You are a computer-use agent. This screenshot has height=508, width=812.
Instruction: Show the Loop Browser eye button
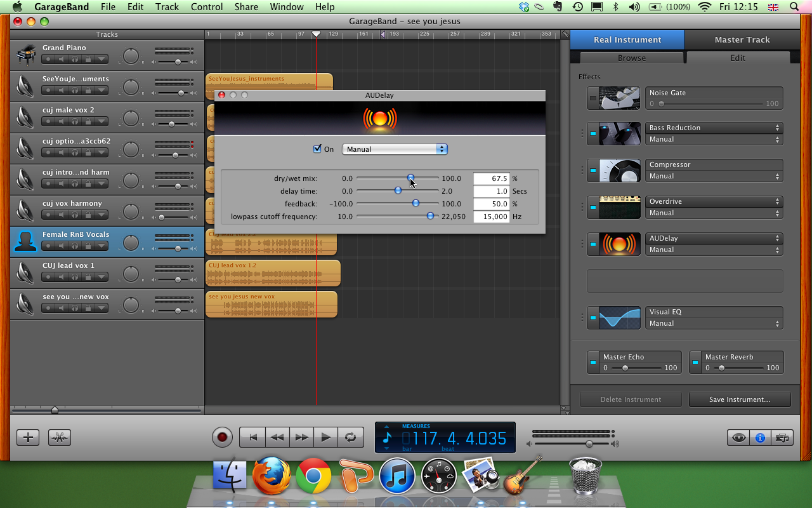tap(738, 437)
